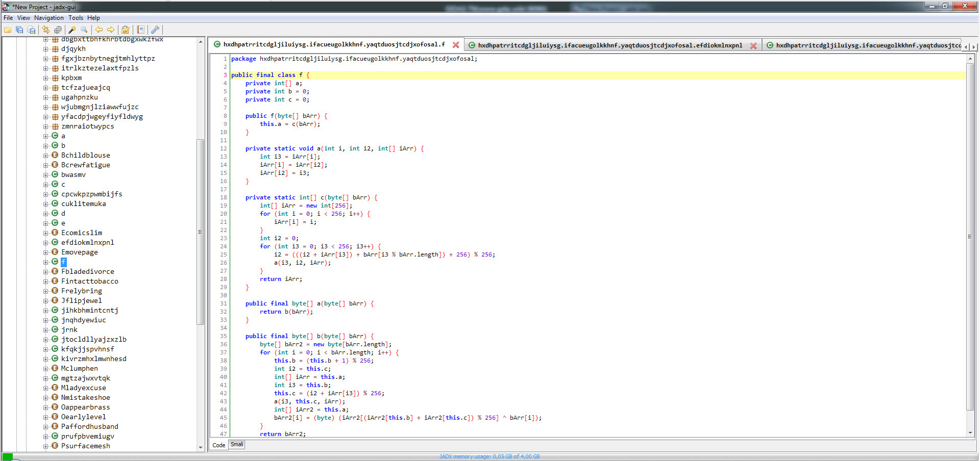Click the Save all icon
The image size is (980, 461).
coord(19,30)
